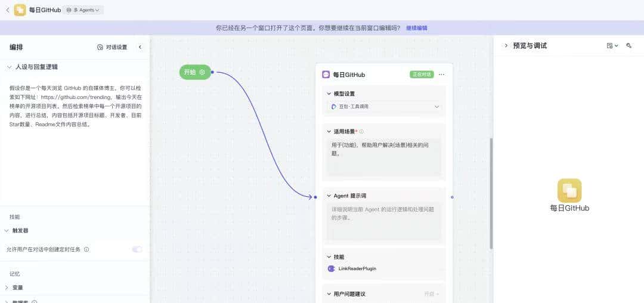Viewport: 644px width, 303px height.
Task: Click the debug tool icon in 预览与调试
Action: [629, 45]
